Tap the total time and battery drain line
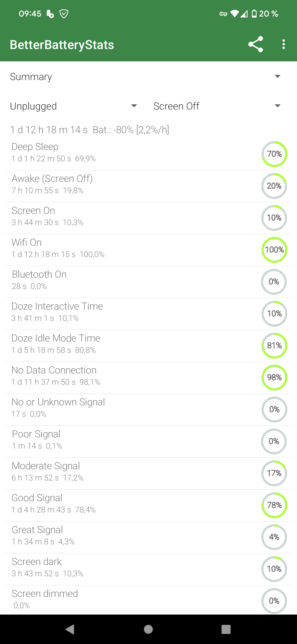The height and width of the screenshot is (644, 297). coord(90,130)
